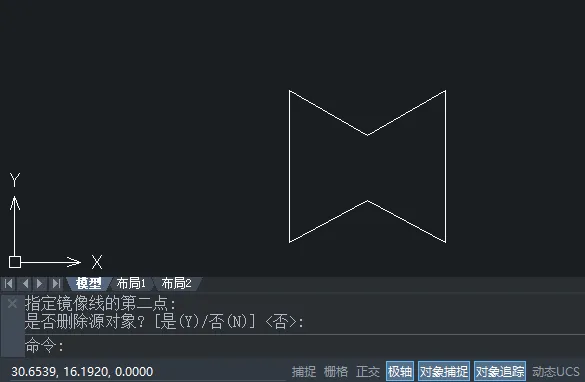
Task: Toggle 捕捉 snap mode
Action: 304,372
